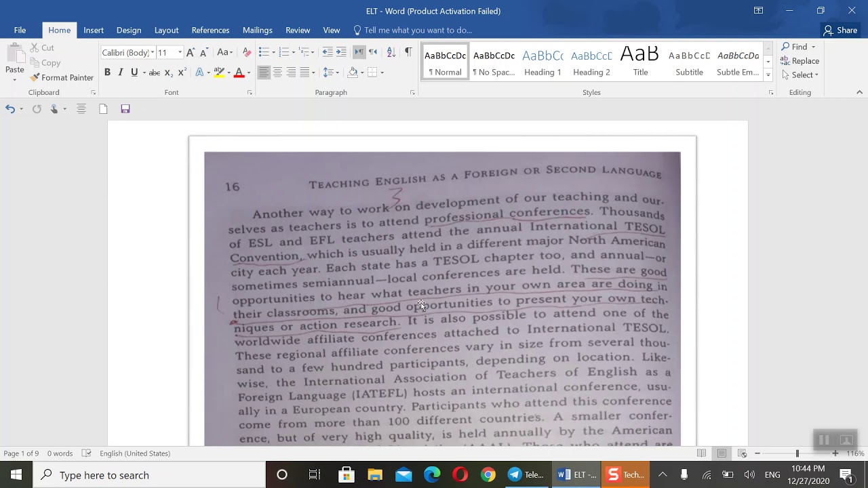Align text right
The width and height of the screenshot is (868, 488).
pyautogui.click(x=291, y=73)
